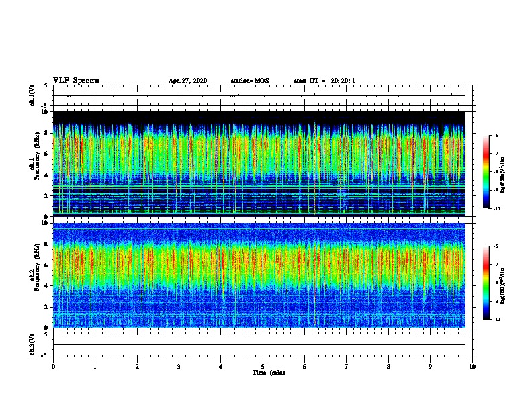The width and height of the screenshot is (532, 411).
Task: Click the ch.2 spectrogram panel
Action: 259,275
